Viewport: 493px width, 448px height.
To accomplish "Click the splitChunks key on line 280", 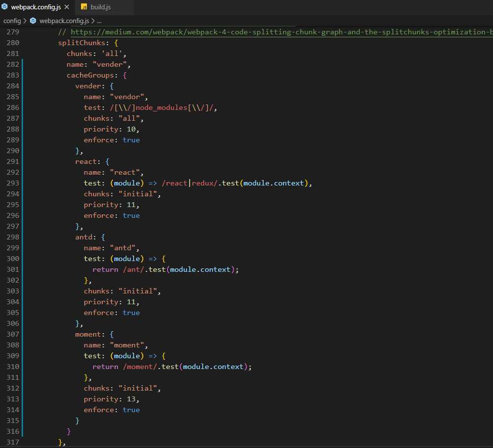I will 82,43.
